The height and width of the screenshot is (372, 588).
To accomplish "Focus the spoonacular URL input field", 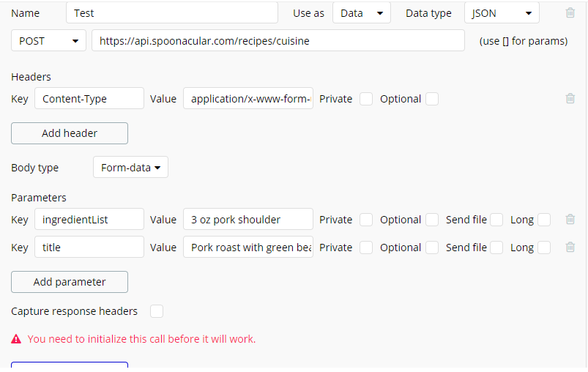I will (278, 41).
